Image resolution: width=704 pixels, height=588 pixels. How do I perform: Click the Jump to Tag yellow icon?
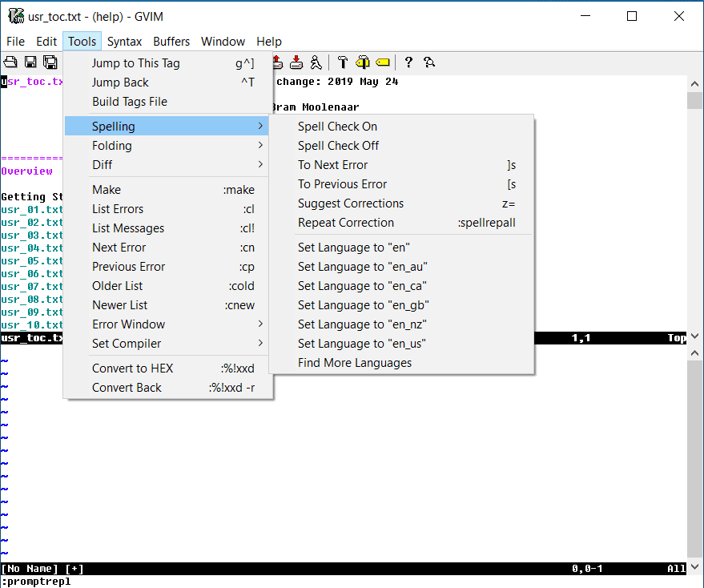(383, 62)
